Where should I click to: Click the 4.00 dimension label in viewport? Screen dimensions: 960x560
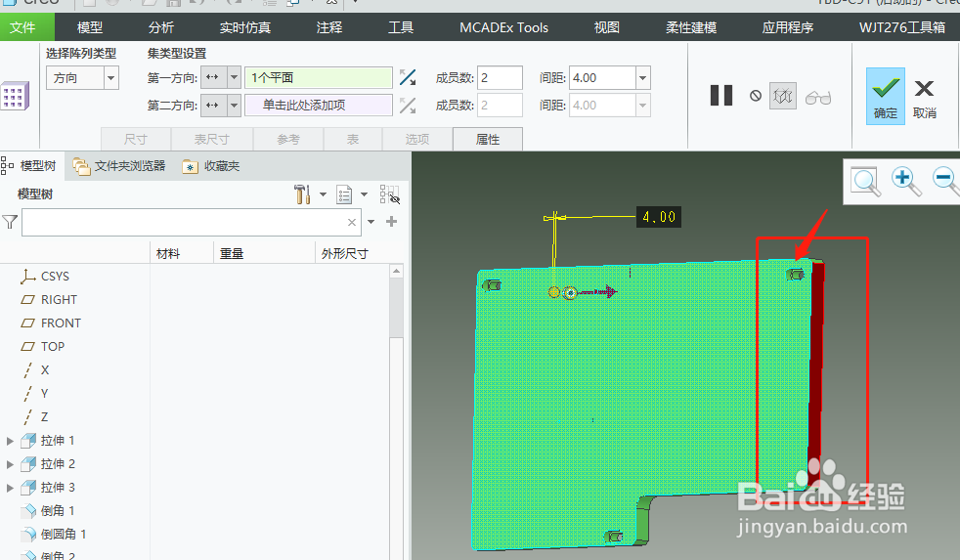click(x=659, y=217)
